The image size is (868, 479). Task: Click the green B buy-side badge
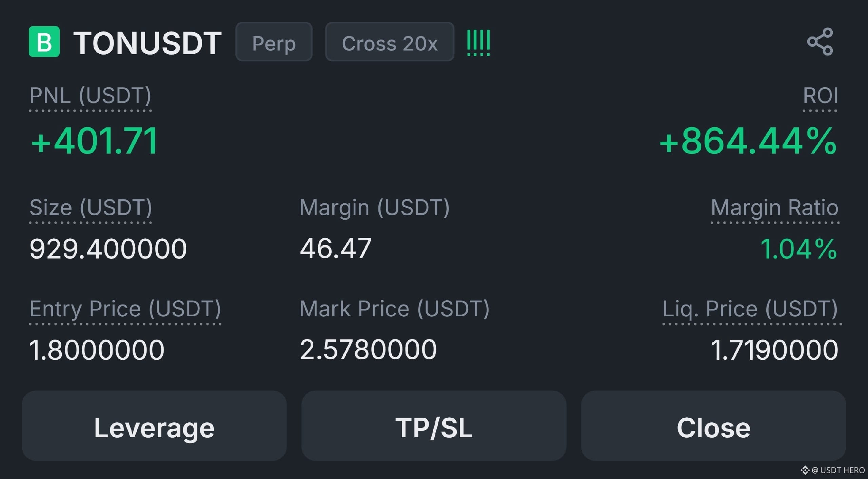44,41
